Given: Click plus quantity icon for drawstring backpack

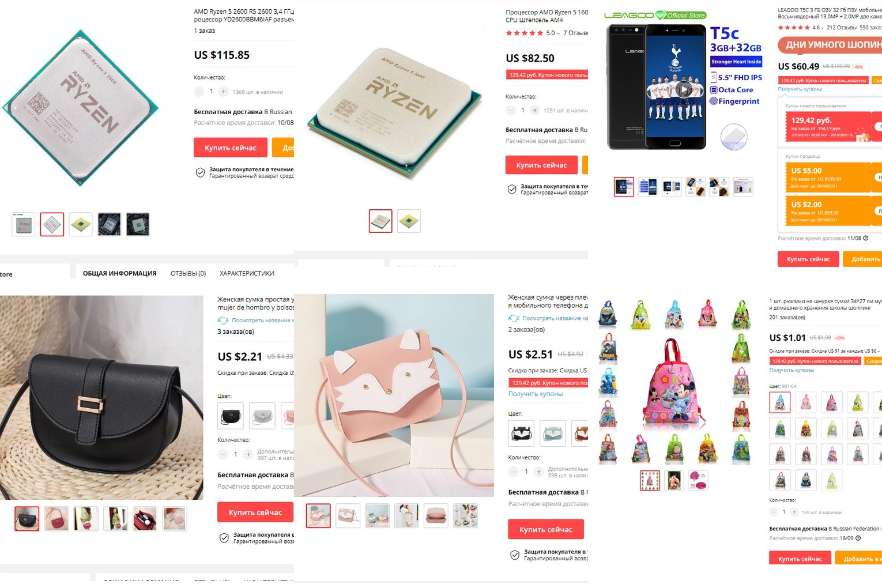Looking at the screenshot, I should pos(794,512).
